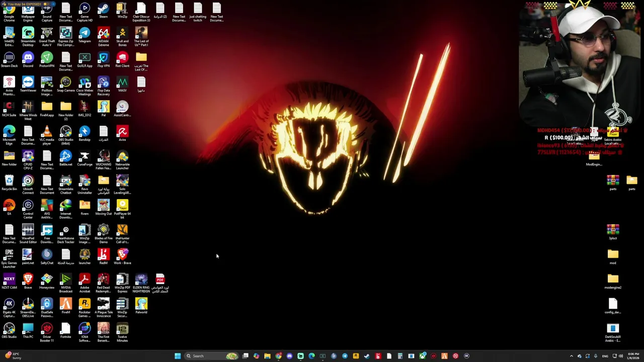The height and width of the screenshot is (362, 644).
Task: Select the WavePad Sound Editor icon
Action: (28, 234)
